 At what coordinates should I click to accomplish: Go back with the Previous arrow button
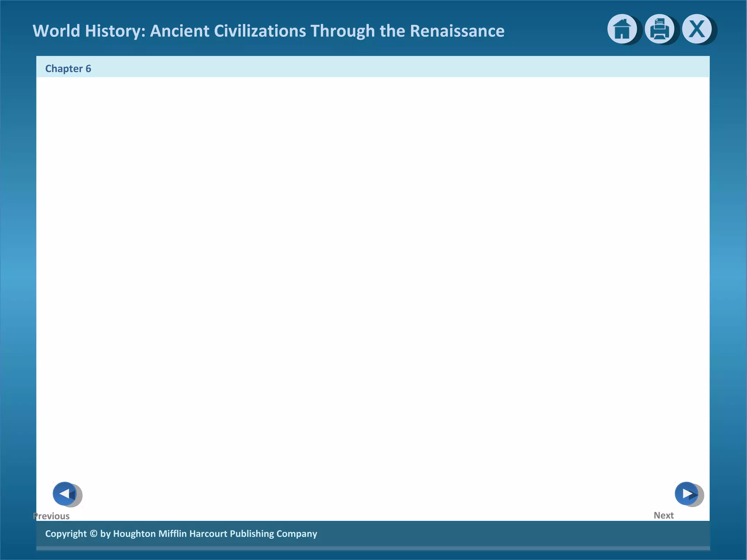[x=65, y=494]
